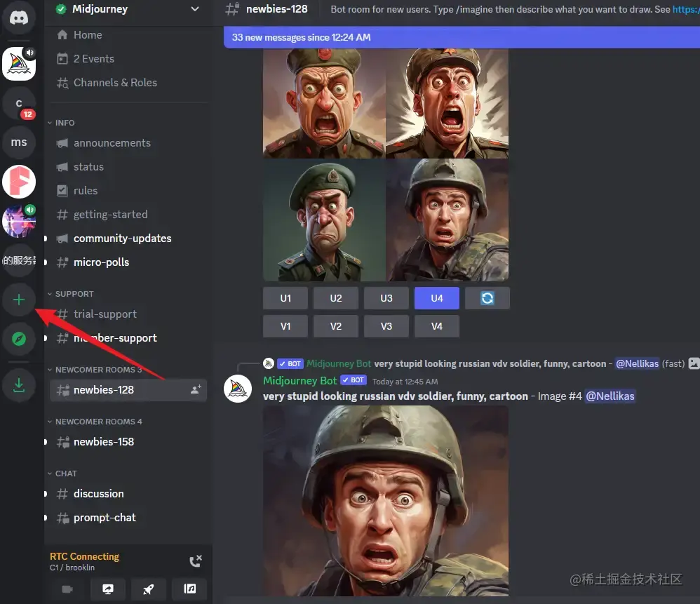This screenshot has height=604, width=700.
Task: Click the newbies-128 channel header title
Action: pyautogui.click(x=276, y=9)
